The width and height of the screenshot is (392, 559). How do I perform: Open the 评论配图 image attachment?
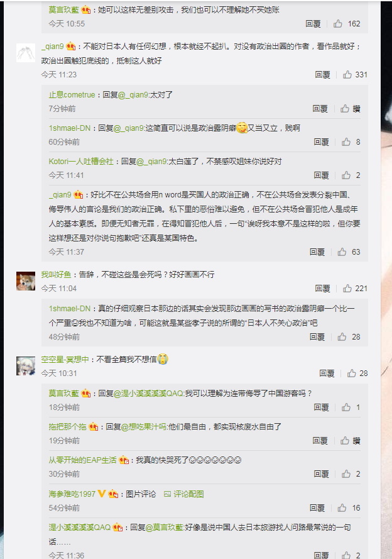[x=183, y=494]
